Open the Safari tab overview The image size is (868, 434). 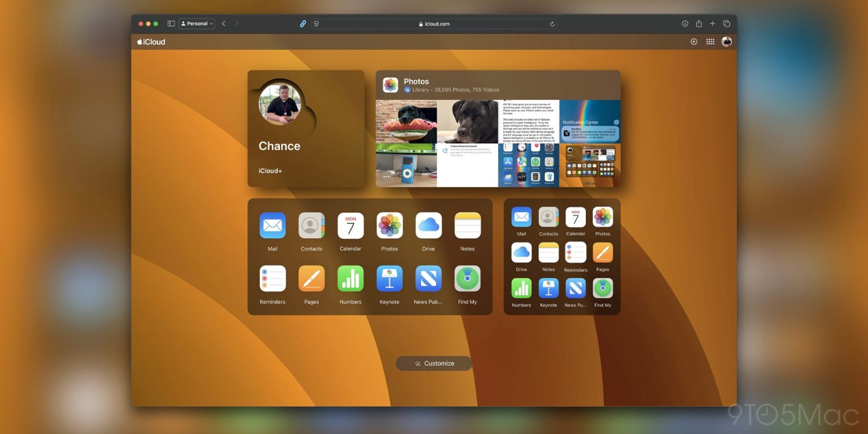click(726, 24)
